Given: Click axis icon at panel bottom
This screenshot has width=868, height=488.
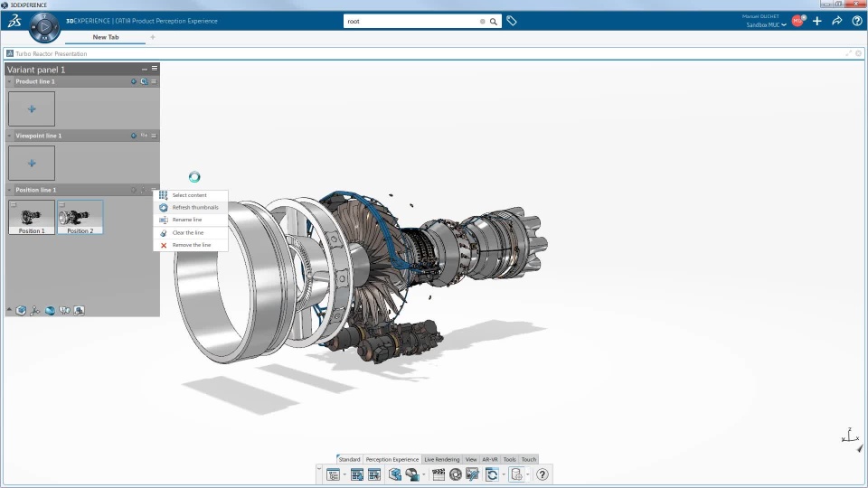Looking at the screenshot, I should pyautogui.click(x=35, y=310).
